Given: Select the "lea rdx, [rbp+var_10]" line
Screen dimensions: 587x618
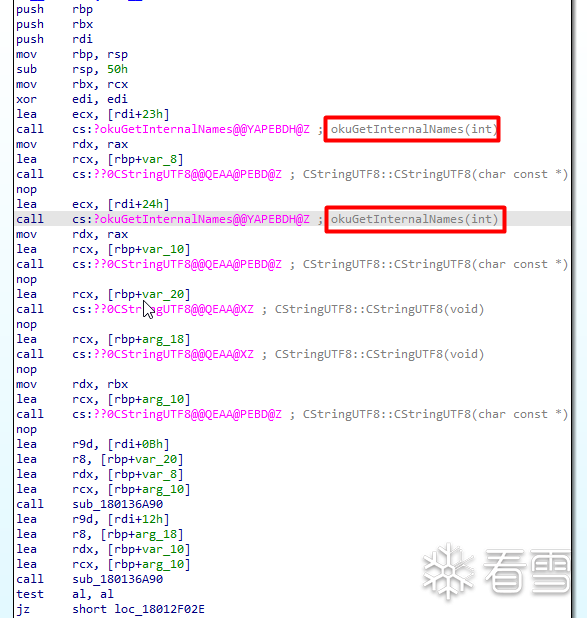Looking at the screenshot, I should (103, 549).
